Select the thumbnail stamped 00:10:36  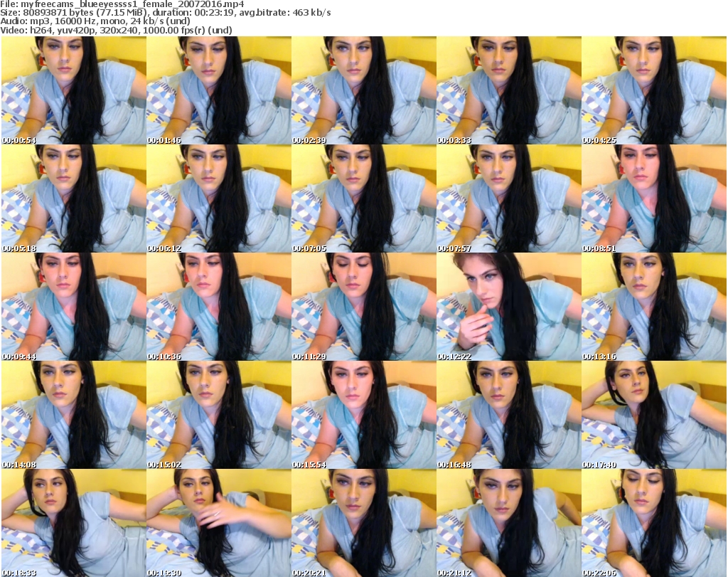point(219,307)
